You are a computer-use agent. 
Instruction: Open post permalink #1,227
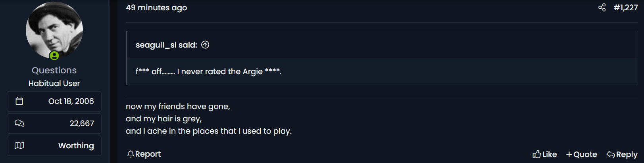tap(626, 8)
